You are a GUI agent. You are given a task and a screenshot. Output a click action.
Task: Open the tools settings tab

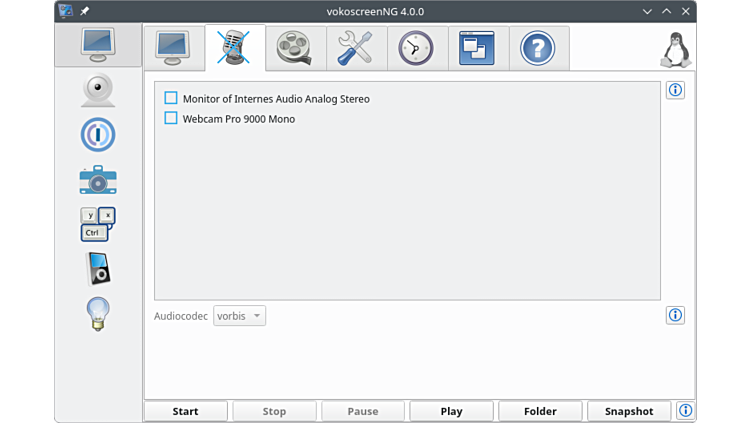pos(356,48)
